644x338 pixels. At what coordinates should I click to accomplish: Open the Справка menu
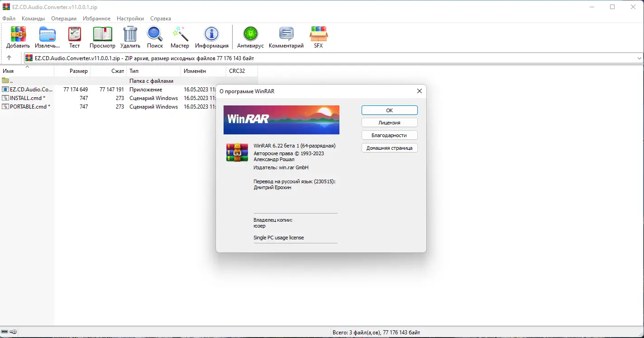pos(161,19)
